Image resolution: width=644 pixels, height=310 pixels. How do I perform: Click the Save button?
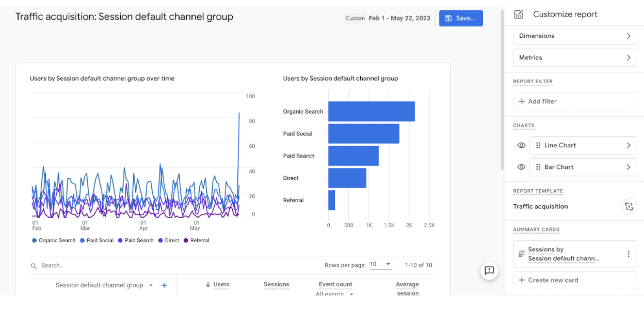click(461, 18)
